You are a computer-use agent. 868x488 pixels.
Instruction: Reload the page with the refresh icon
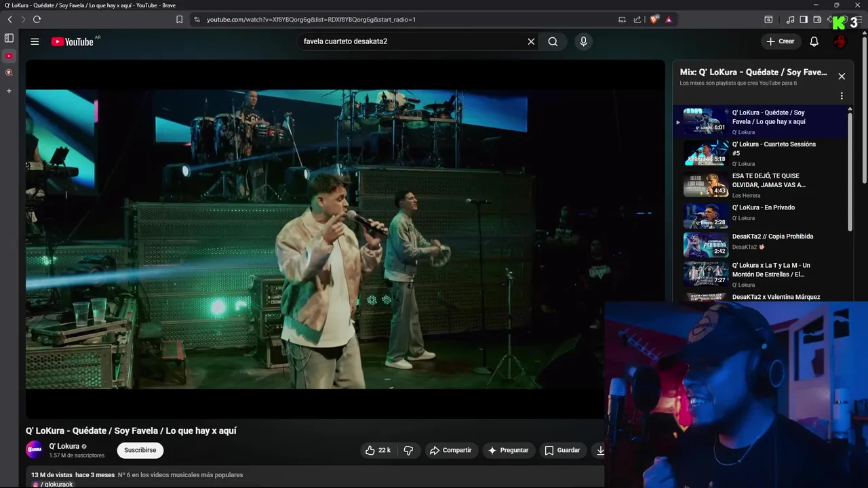37,20
